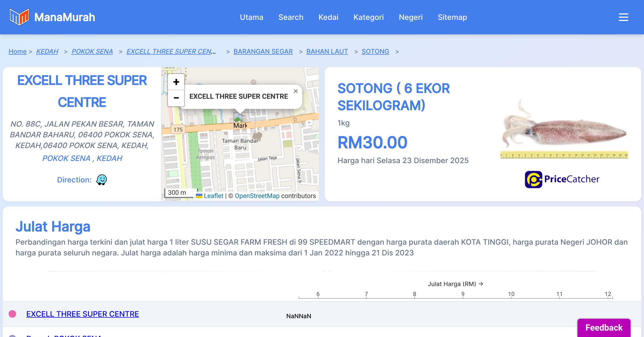
Task: Click the PriceCatcher logo
Action: (x=562, y=179)
